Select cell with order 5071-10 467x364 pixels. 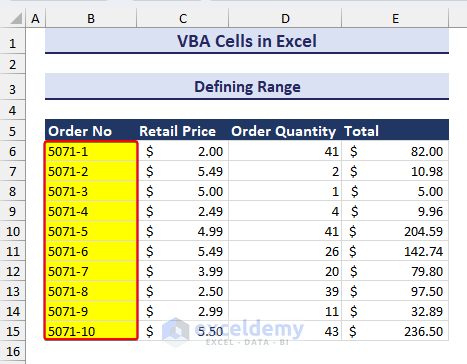(91, 331)
